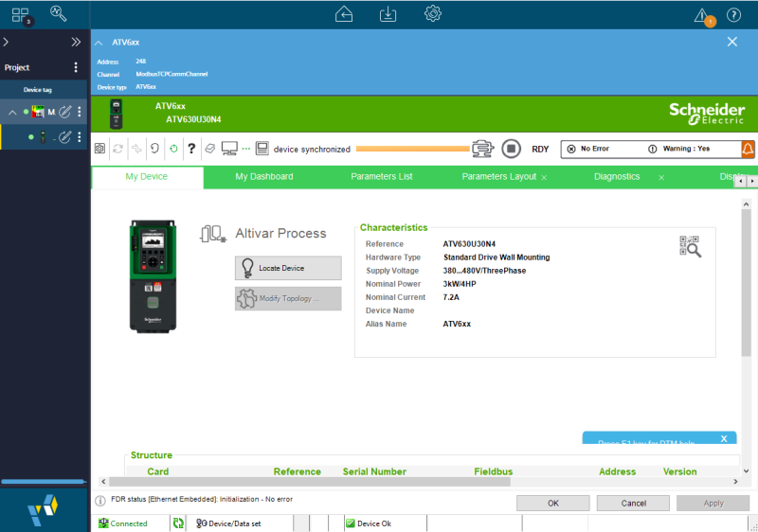Collapse the first device tree node
Screen dimensions: 758x532
click(12, 112)
